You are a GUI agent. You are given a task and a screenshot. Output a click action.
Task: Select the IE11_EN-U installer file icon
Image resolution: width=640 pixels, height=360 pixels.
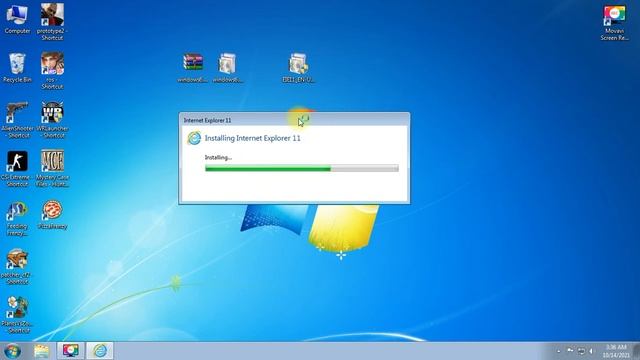point(298,68)
